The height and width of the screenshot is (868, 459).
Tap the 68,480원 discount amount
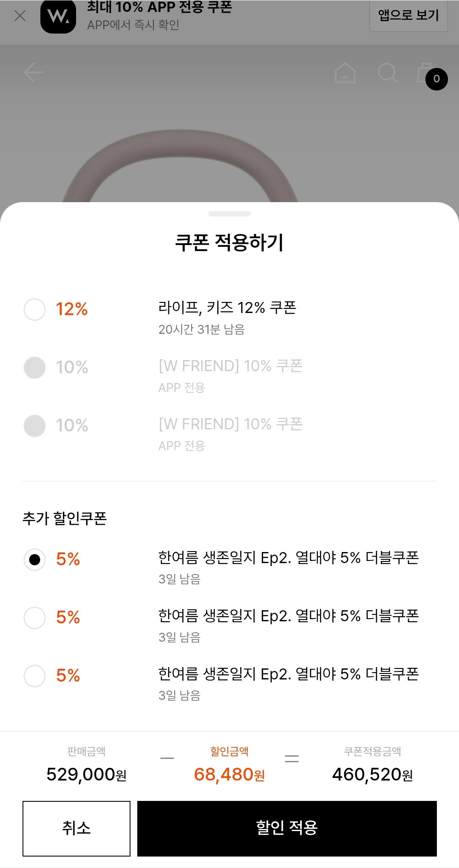click(229, 775)
